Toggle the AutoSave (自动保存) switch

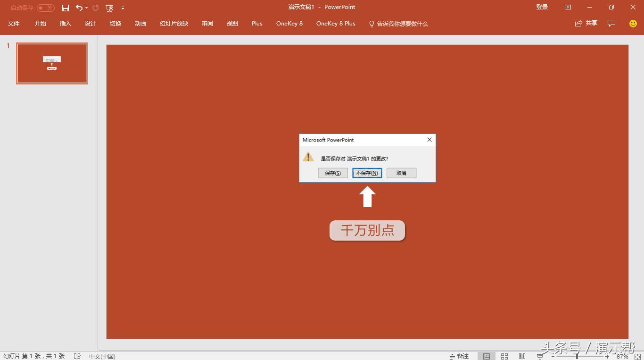click(x=46, y=8)
